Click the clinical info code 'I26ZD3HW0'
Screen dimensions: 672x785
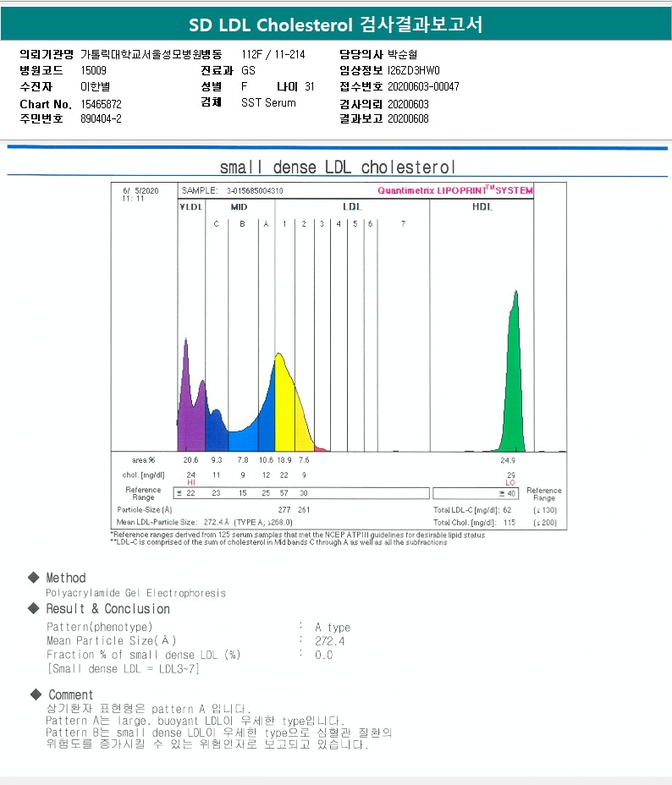(414, 70)
